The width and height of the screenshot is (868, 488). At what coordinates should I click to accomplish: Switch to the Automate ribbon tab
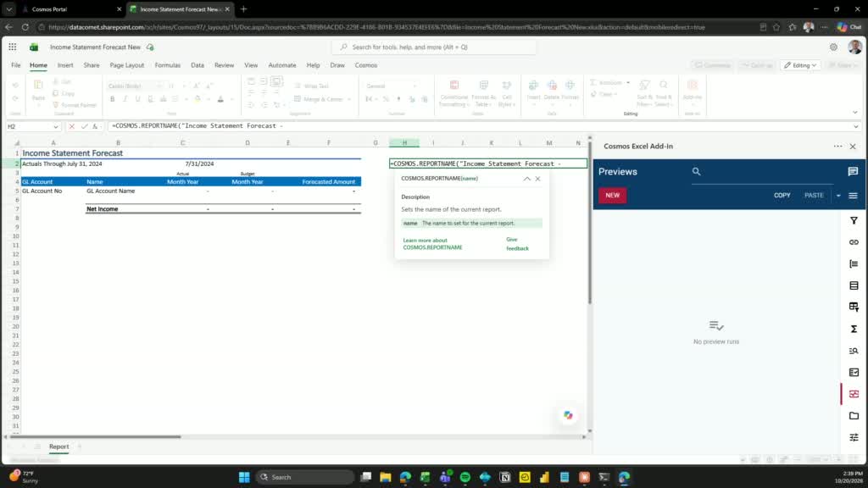tap(282, 65)
